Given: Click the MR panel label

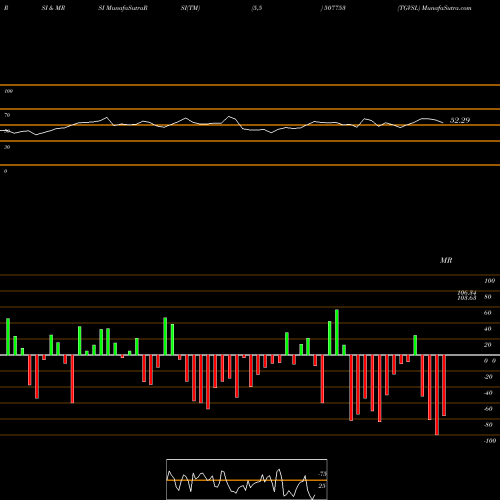Looking at the screenshot, I should pos(446,260).
